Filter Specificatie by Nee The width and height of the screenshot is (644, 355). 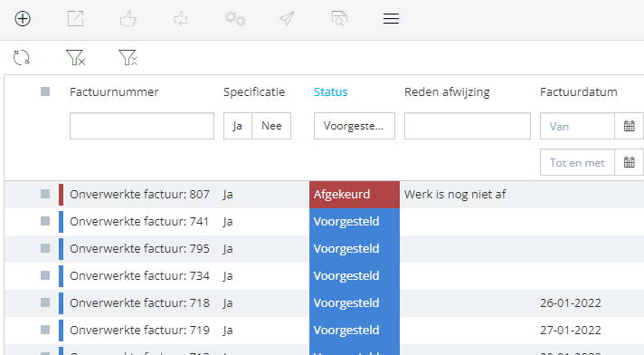point(271,126)
